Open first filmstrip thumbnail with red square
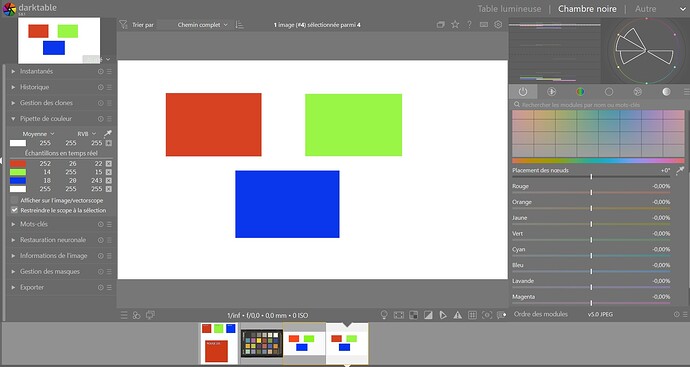Screen dimensions: 690x367 tap(219, 343)
